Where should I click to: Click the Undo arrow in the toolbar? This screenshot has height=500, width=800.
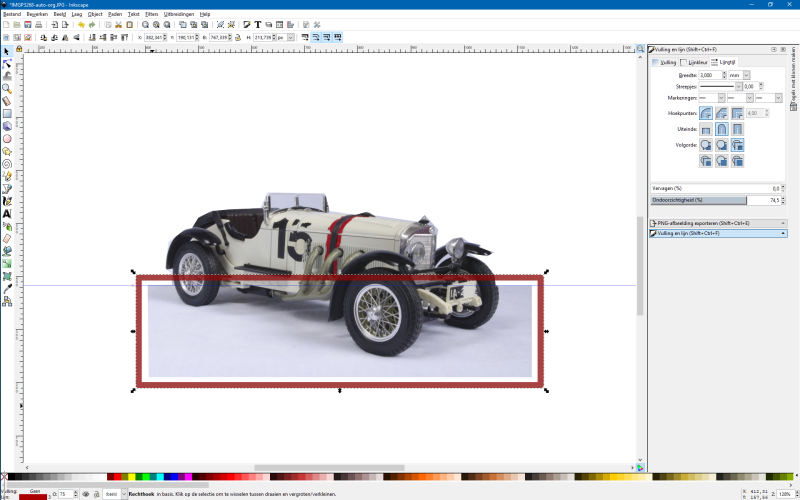coord(80,25)
